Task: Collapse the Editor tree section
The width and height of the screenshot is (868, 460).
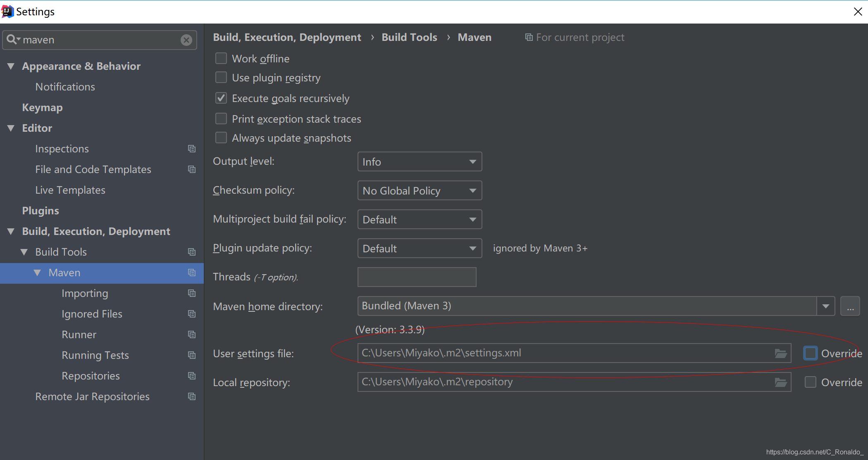Action: point(11,128)
